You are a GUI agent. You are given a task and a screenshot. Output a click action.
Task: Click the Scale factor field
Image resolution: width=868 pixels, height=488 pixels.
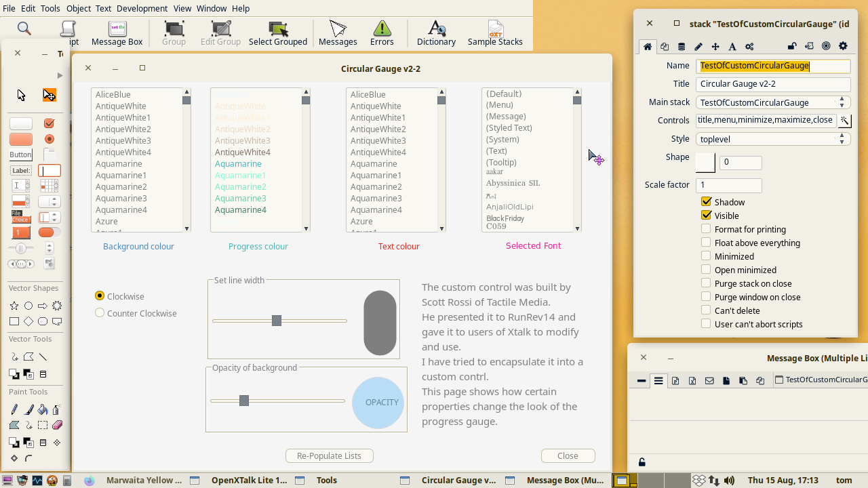729,185
